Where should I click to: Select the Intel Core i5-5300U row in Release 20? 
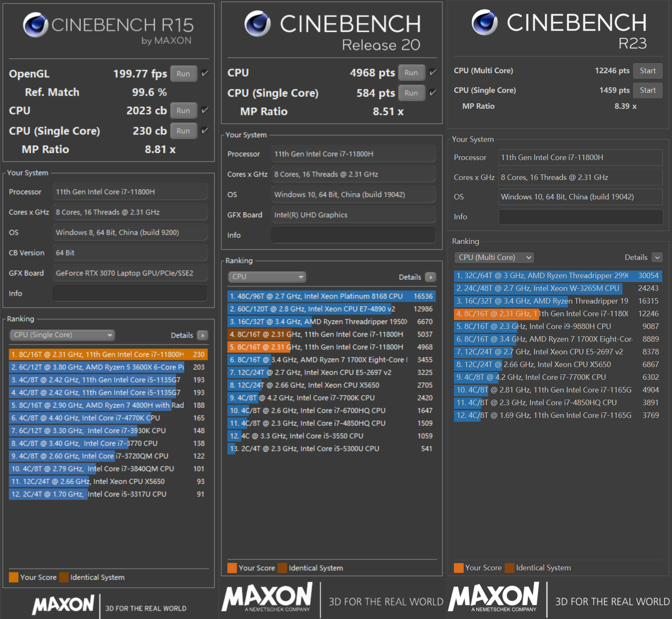coord(332,448)
